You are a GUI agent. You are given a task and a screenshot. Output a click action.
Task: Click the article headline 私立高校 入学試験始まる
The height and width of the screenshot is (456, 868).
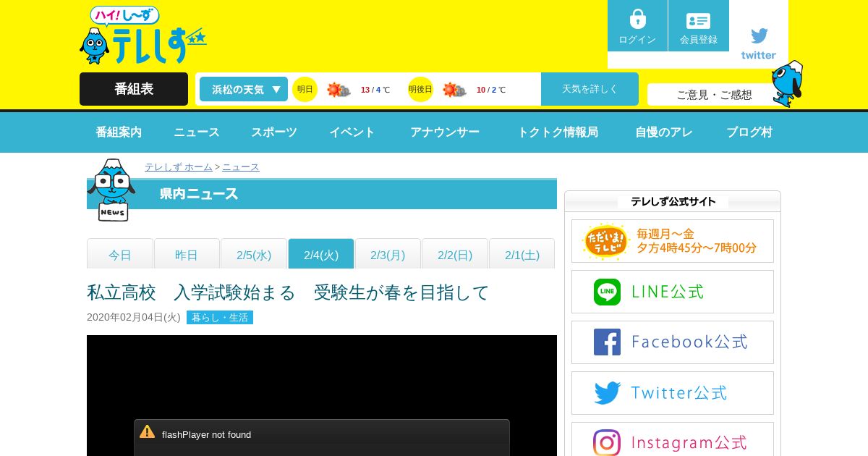pos(288,292)
